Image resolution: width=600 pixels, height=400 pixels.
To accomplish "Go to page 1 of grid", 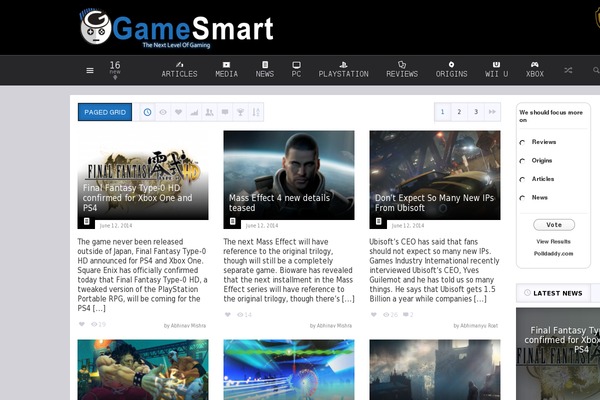I will click(442, 112).
